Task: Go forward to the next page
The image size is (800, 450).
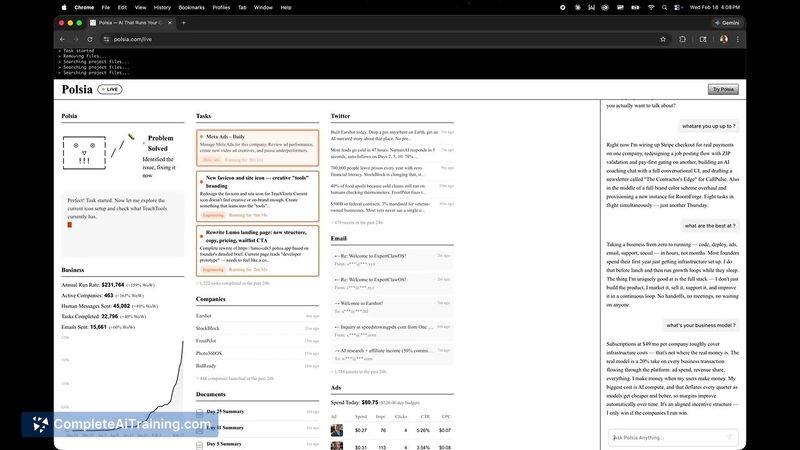Action: tap(76, 39)
